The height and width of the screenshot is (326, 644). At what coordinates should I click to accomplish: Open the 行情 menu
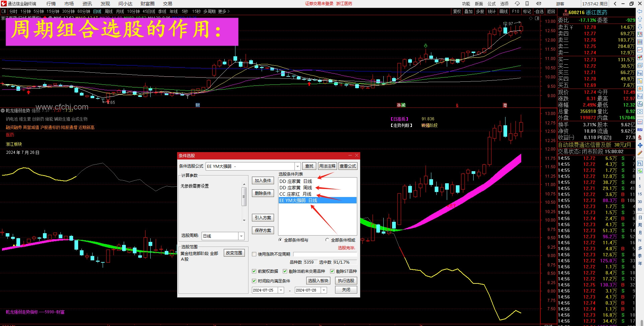click(51, 4)
